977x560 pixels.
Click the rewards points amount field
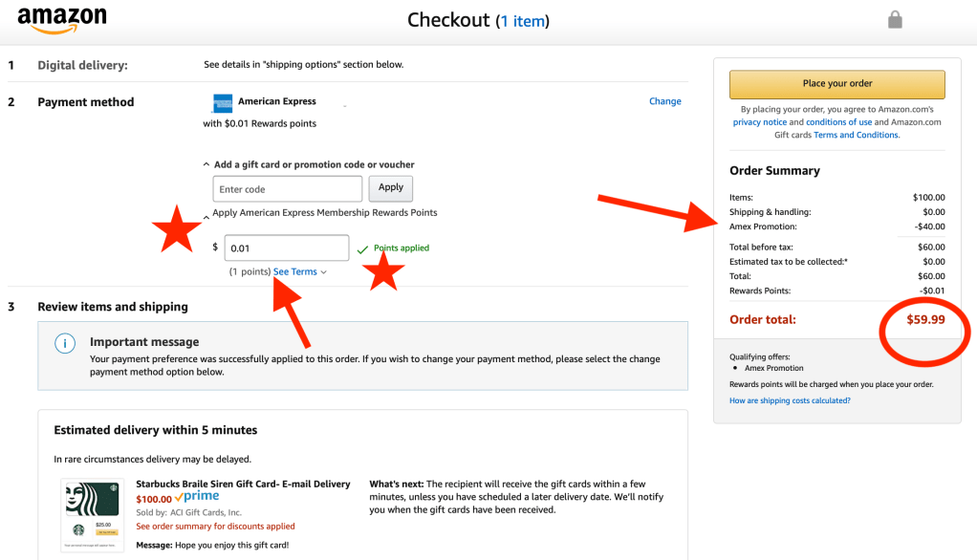(287, 248)
